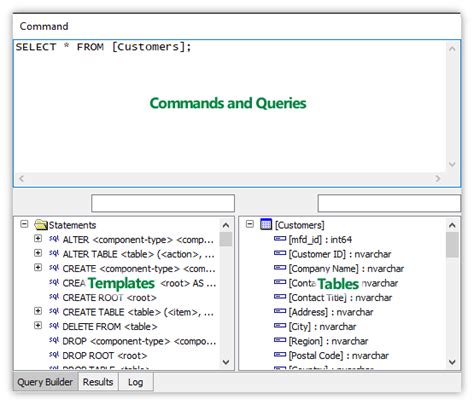Screen dimensions: 474x405
Task: Expand ALTER <component-type> template
Action: click(x=38, y=239)
